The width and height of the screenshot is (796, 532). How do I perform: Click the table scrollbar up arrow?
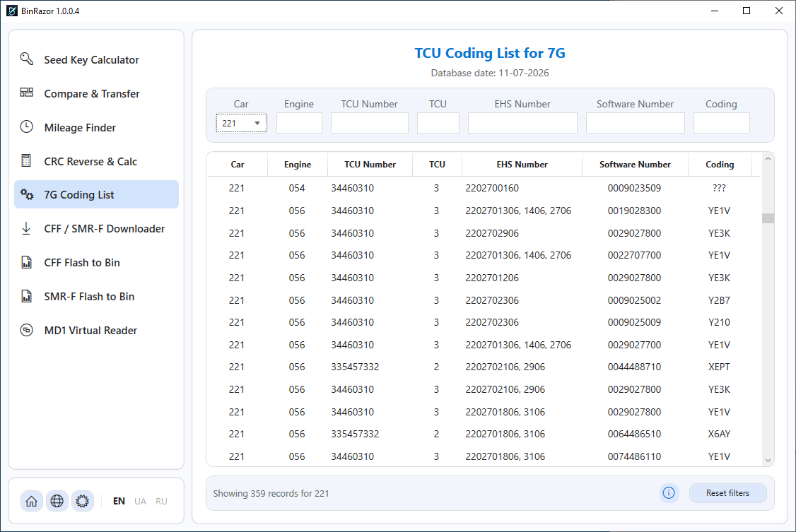point(768,159)
